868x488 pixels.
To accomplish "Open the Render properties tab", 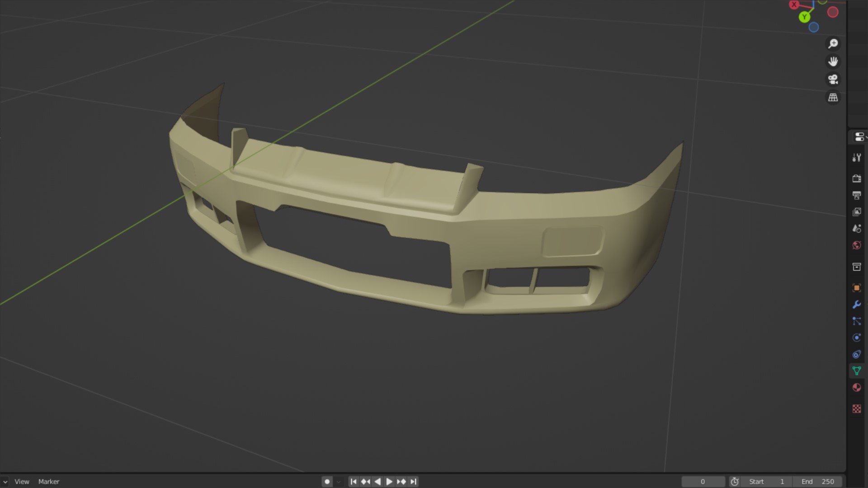I will [856, 178].
